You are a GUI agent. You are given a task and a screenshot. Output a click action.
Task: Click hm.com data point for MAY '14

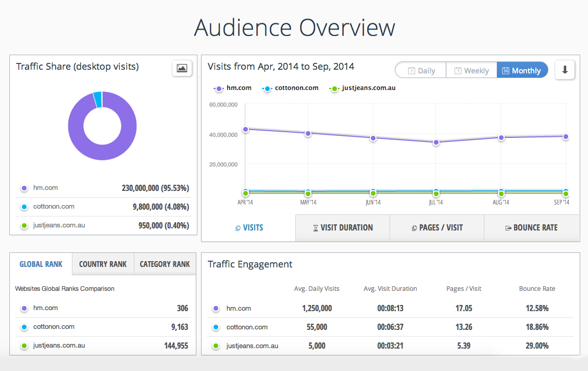tap(308, 133)
